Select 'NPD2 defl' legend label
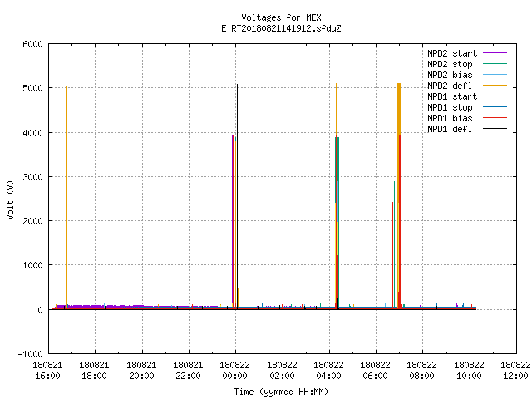Screen dimensions: 532x399 450,86
